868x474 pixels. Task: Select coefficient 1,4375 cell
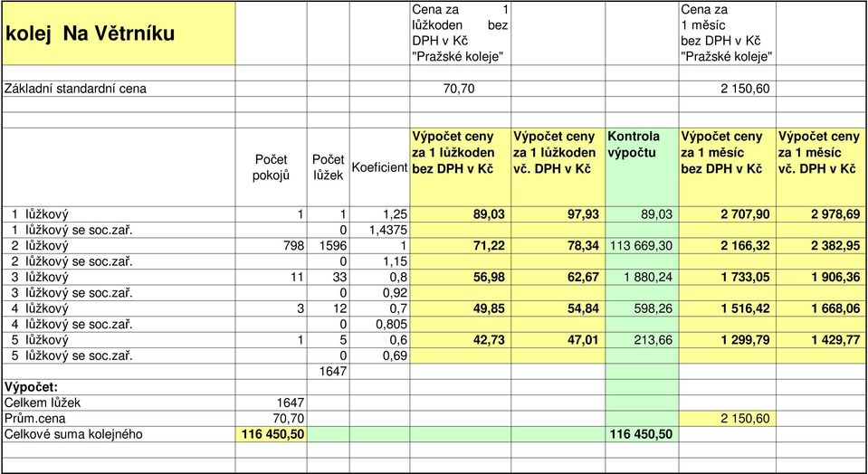point(380,230)
